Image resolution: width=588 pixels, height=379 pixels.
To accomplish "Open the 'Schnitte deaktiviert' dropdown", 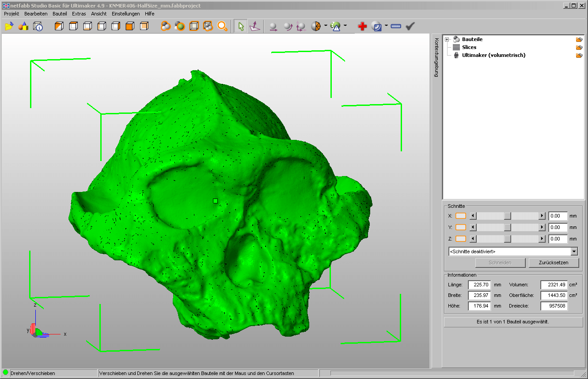I will (574, 251).
